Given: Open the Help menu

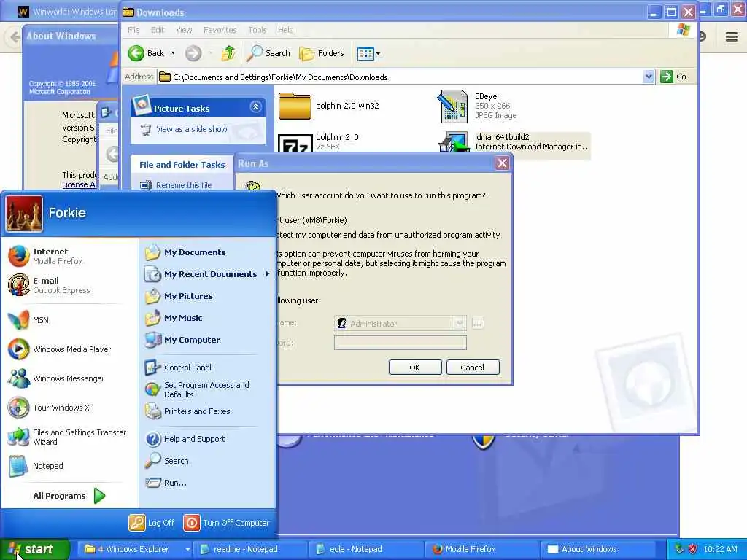Looking at the screenshot, I should tap(286, 29).
